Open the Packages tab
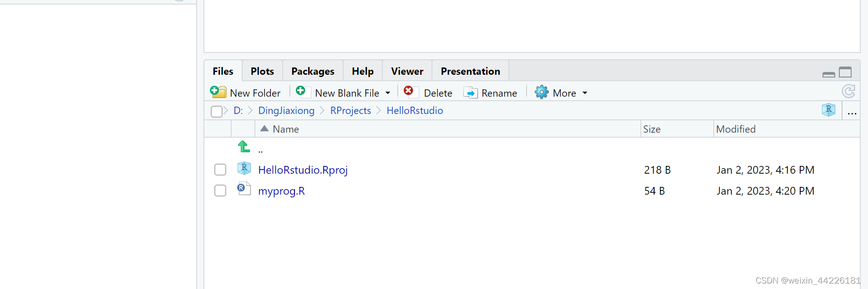This screenshot has height=289, width=868. (313, 71)
